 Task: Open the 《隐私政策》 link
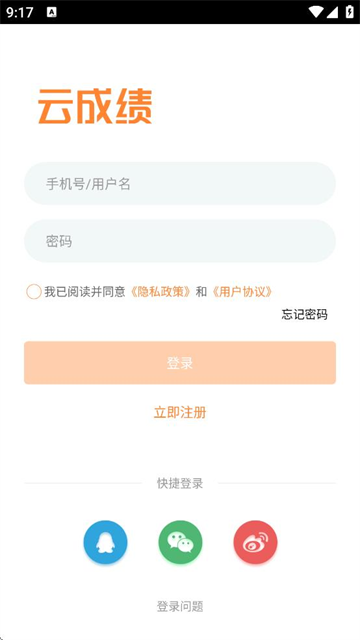[x=160, y=292]
